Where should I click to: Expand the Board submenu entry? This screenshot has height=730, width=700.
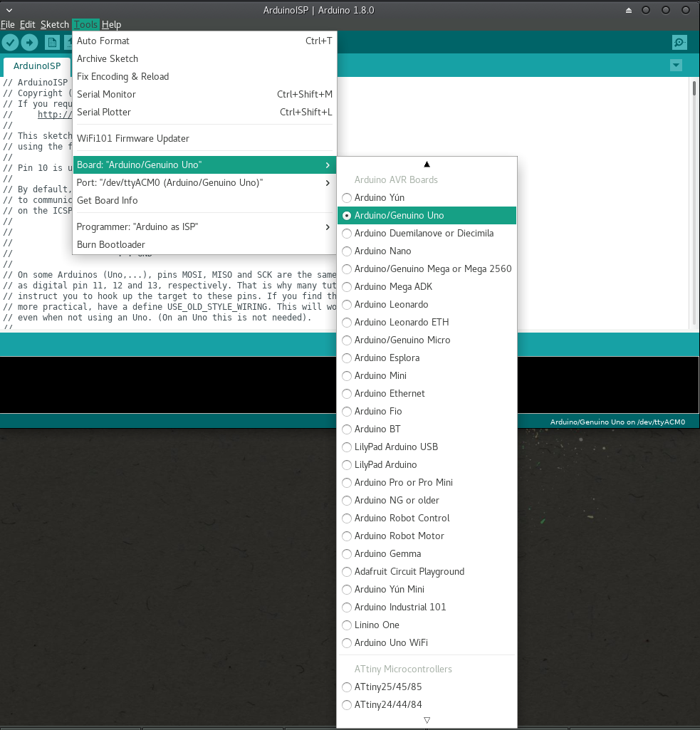tap(204, 165)
